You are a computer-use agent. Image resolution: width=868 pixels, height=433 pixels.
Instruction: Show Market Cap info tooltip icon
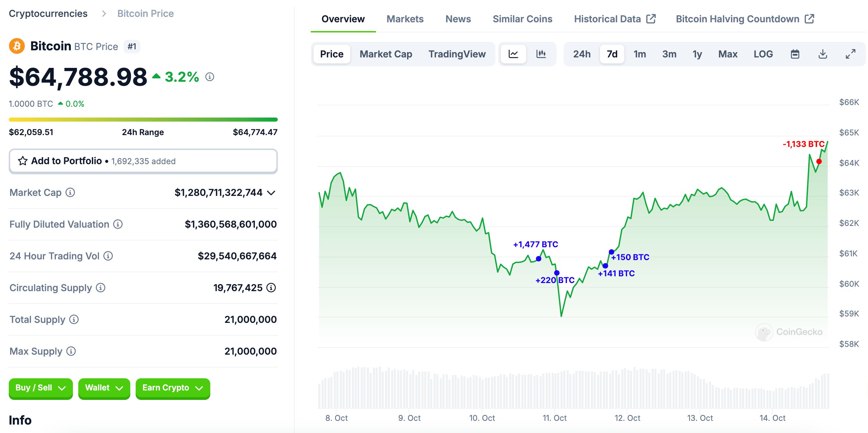tap(70, 193)
